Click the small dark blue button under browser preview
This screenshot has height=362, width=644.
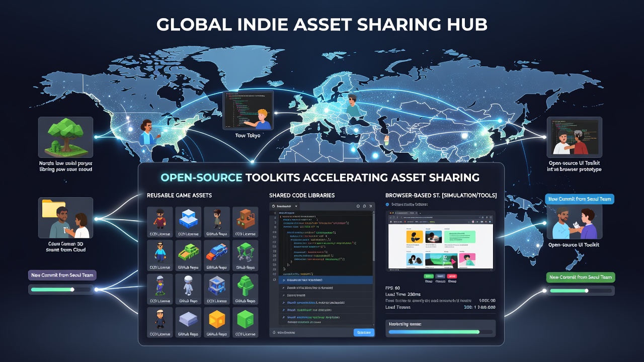click(x=440, y=276)
